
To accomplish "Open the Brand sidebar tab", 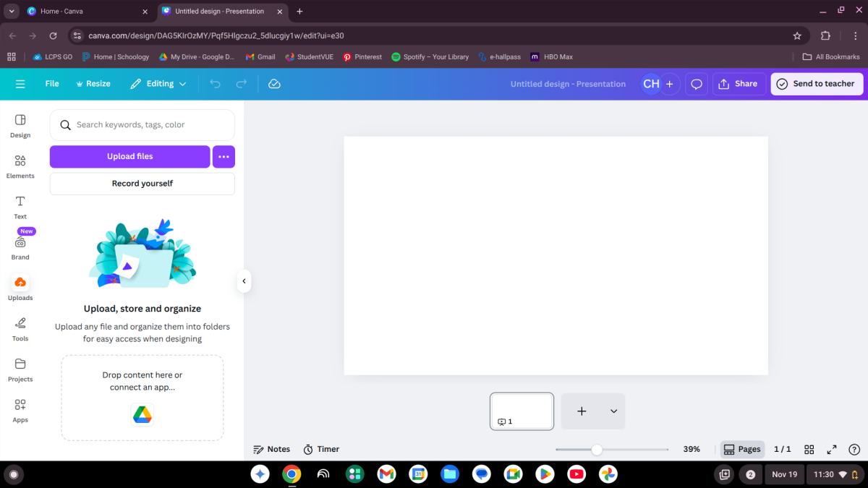I will (x=20, y=247).
